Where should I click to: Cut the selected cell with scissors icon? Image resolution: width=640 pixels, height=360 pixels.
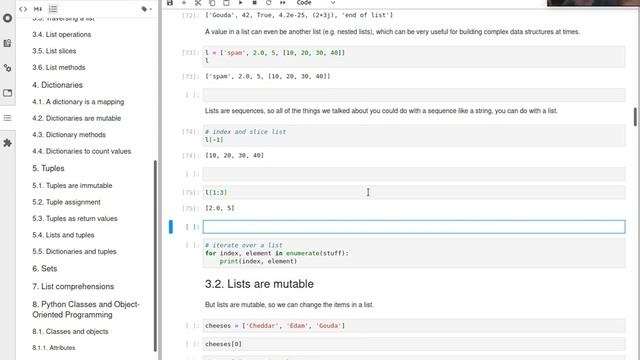(198, 3)
